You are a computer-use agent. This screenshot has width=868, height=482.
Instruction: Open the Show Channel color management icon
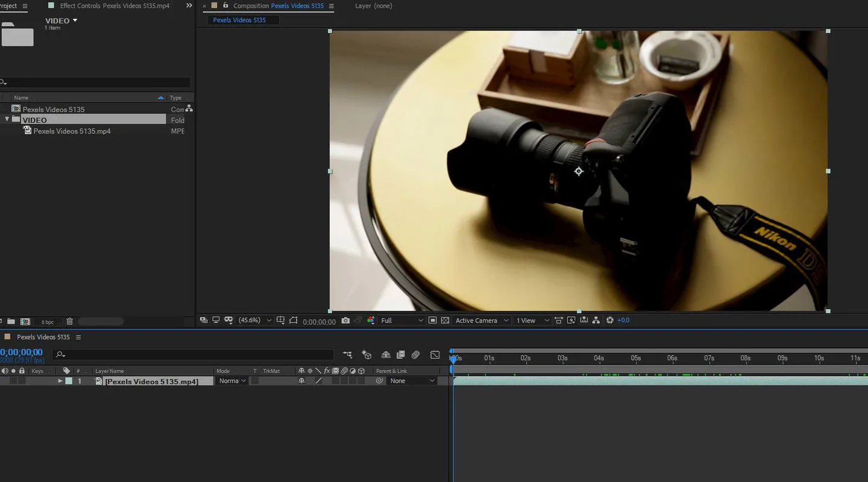[x=371, y=321]
